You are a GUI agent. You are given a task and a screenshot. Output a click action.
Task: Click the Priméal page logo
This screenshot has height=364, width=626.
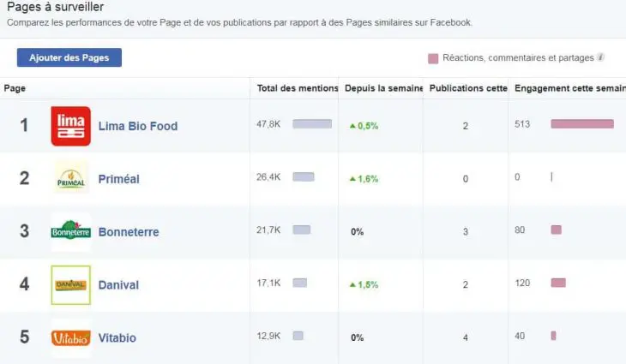[x=70, y=178]
